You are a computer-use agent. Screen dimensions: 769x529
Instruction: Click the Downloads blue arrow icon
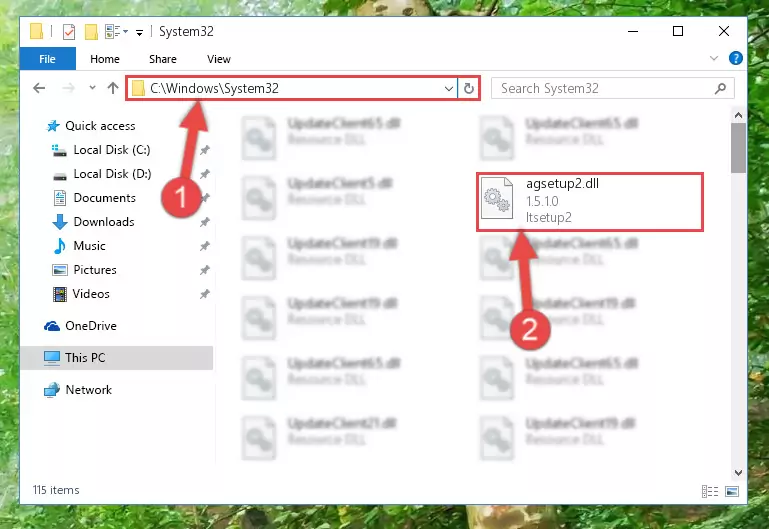click(x=60, y=222)
